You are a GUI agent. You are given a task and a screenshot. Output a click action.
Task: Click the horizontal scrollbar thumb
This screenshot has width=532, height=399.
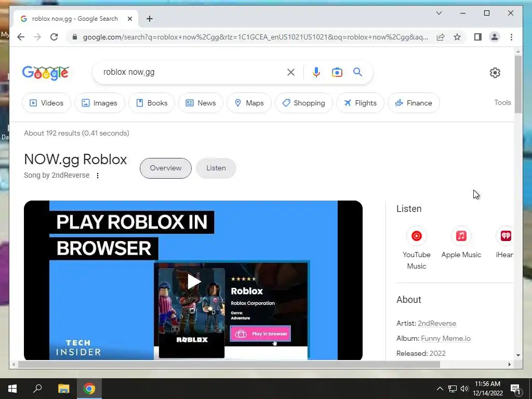pyautogui.click(x=229, y=364)
